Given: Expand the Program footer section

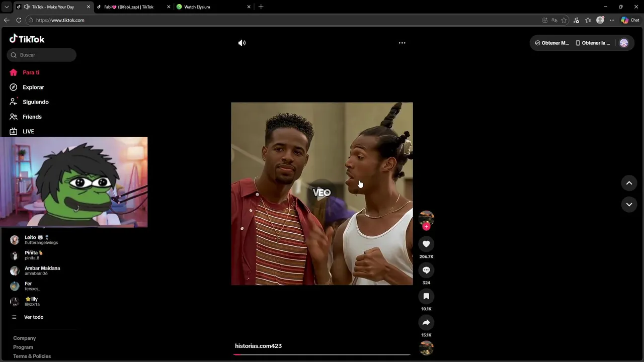Looking at the screenshot, I should pyautogui.click(x=23, y=347).
